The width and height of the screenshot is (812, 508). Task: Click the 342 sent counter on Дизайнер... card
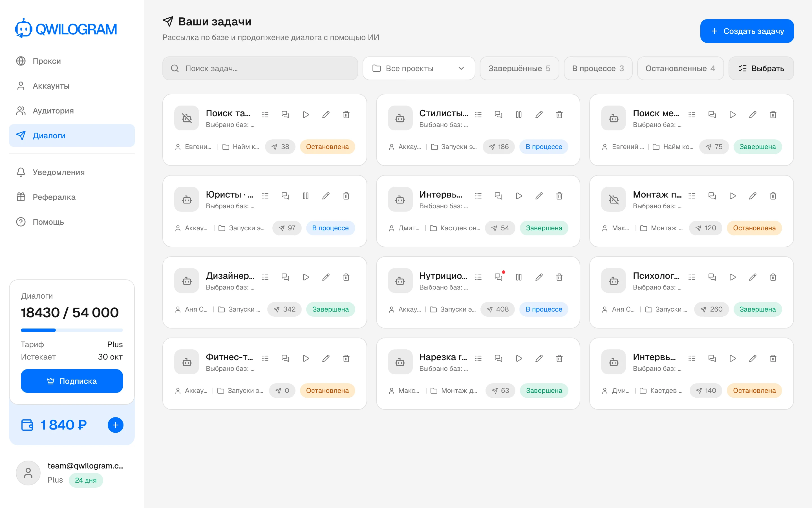pyautogui.click(x=284, y=309)
